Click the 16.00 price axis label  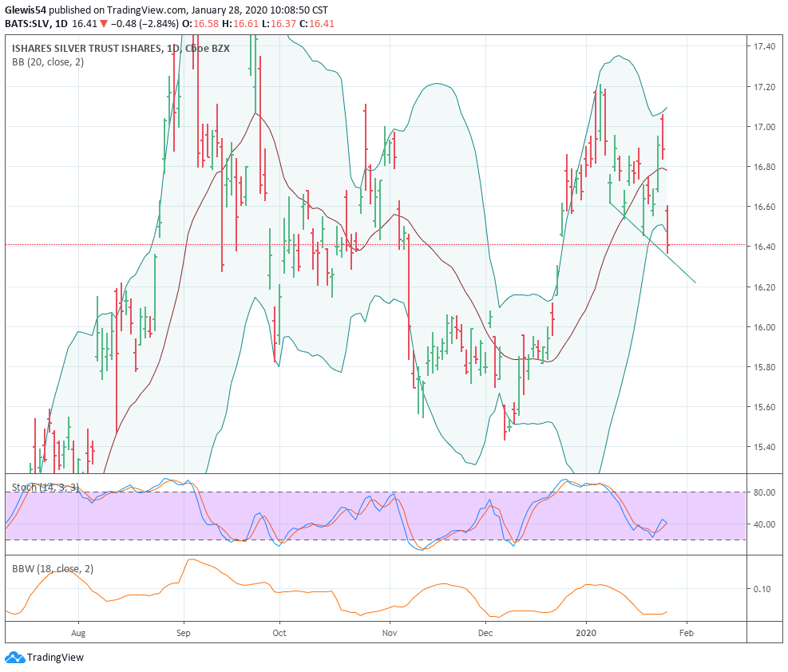pos(764,327)
